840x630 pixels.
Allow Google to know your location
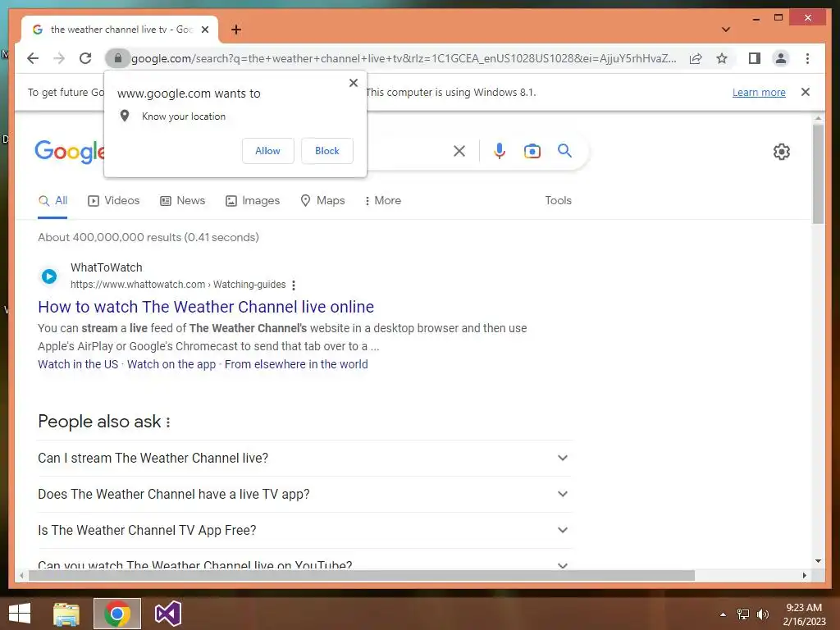[268, 151]
